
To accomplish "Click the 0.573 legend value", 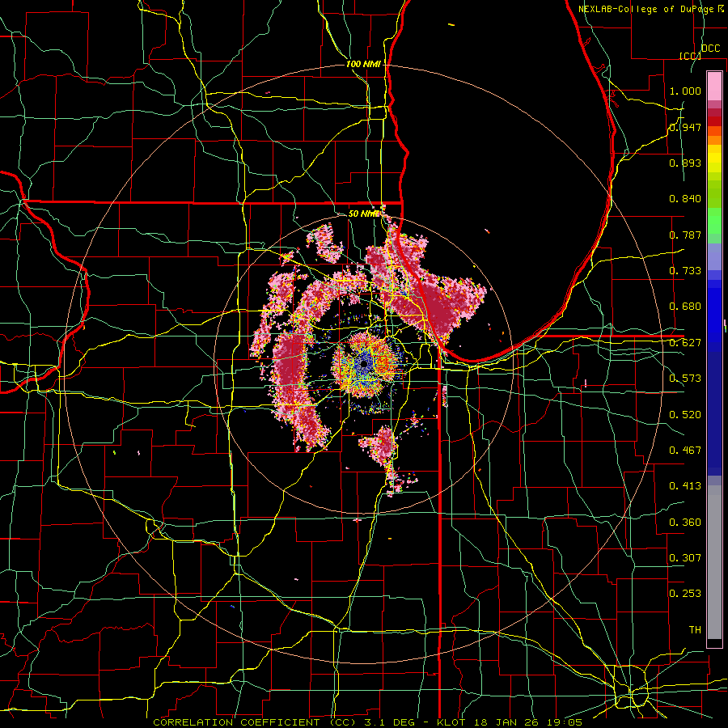I will click(x=685, y=378).
